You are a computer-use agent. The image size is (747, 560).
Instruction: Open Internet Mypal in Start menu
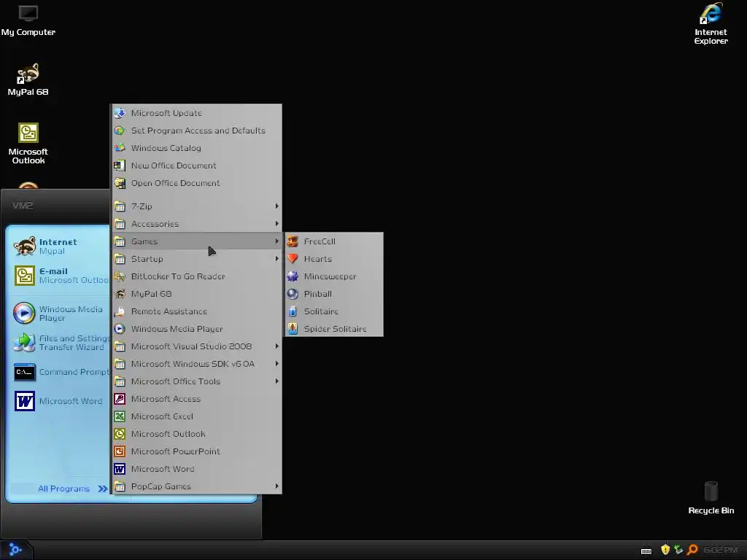click(x=61, y=246)
